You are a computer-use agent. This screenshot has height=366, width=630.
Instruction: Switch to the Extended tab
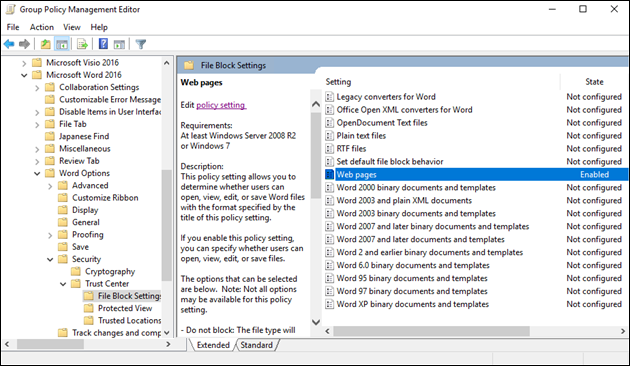pos(213,345)
